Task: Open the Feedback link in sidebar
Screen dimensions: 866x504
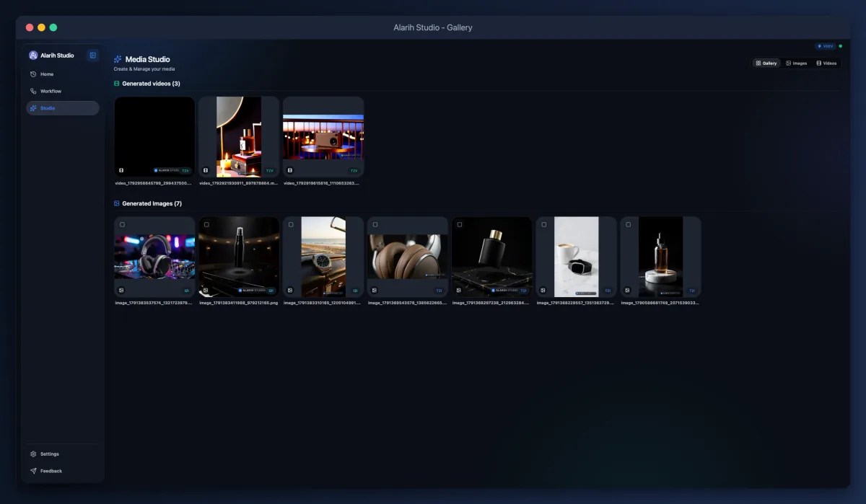Action: pyautogui.click(x=63, y=471)
